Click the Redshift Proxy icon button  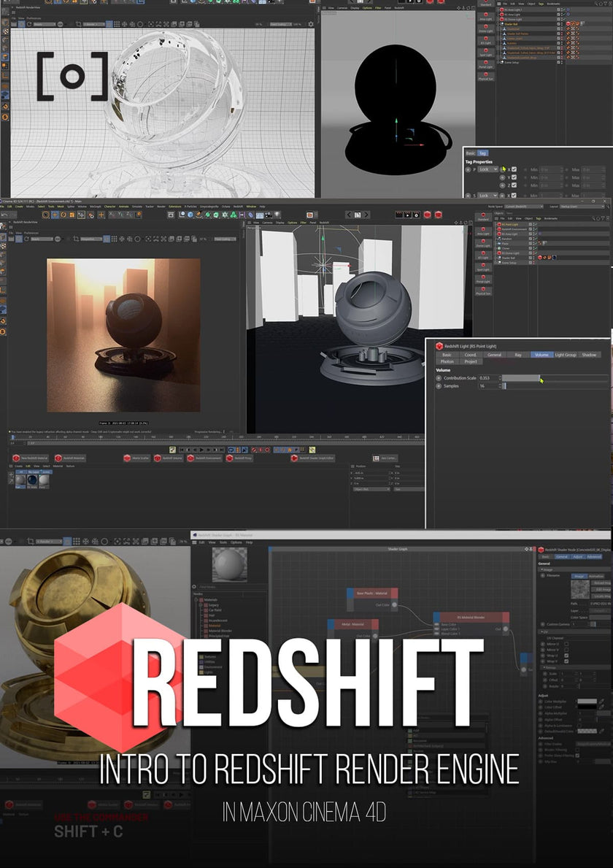pos(239,458)
